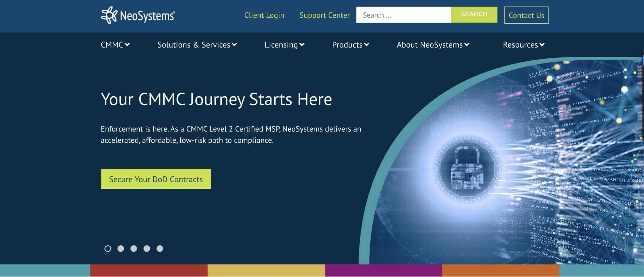Select the third slider dot
This screenshot has height=277, width=644.
[134, 249]
